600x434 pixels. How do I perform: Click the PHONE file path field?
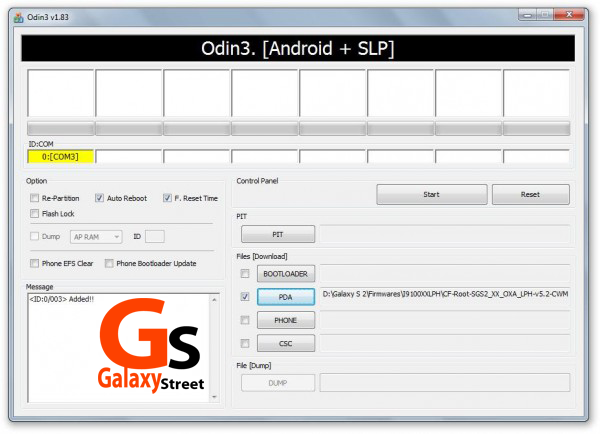coord(445,320)
